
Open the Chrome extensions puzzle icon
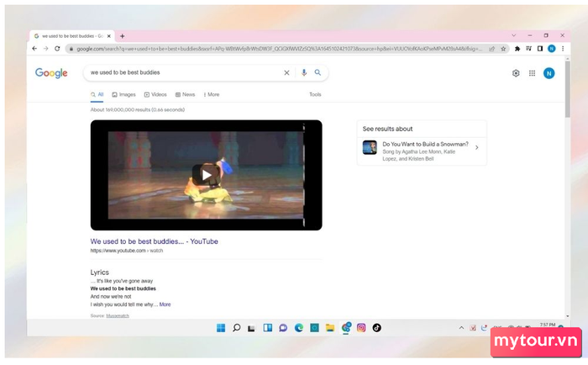coord(517,49)
